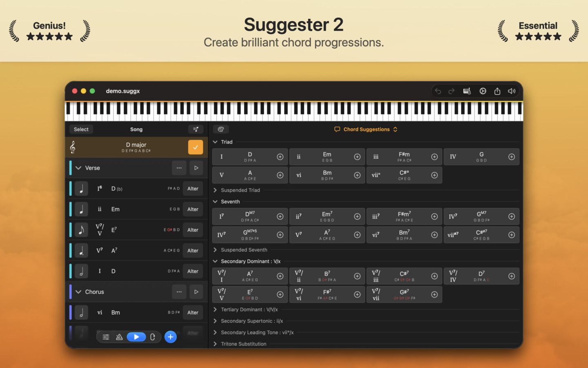Image resolution: width=588 pixels, height=368 pixels.
Task: Toggle the speaker volume icon
Action: [x=512, y=91]
